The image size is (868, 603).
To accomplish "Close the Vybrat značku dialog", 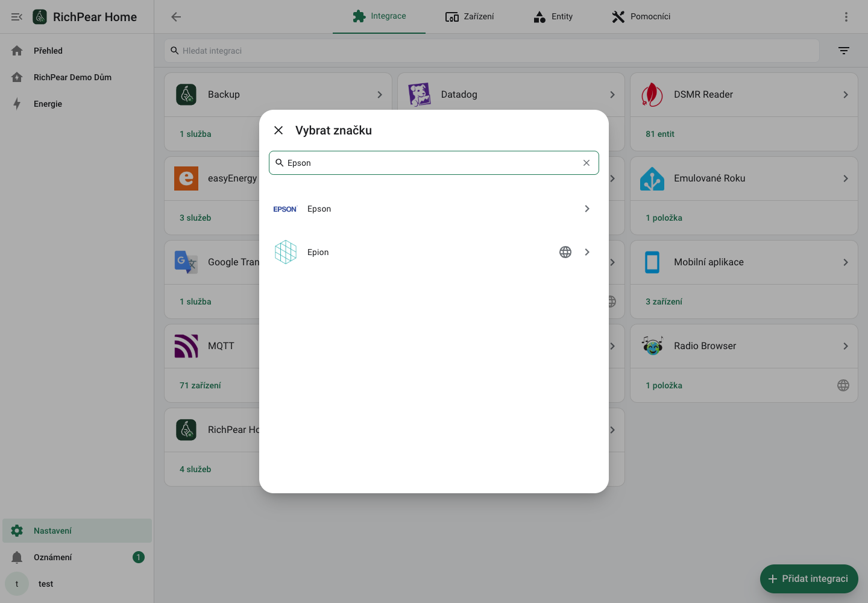I will pyautogui.click(x=278, y=130).
